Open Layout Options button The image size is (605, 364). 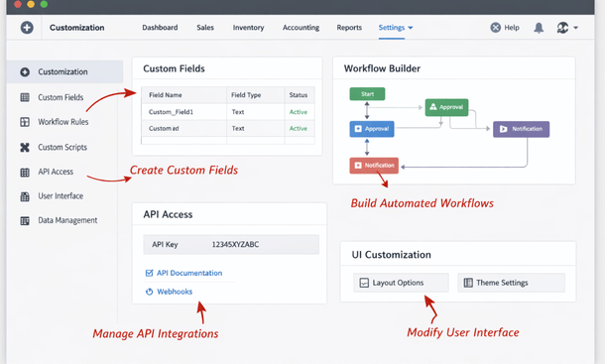tap(401, 283)
